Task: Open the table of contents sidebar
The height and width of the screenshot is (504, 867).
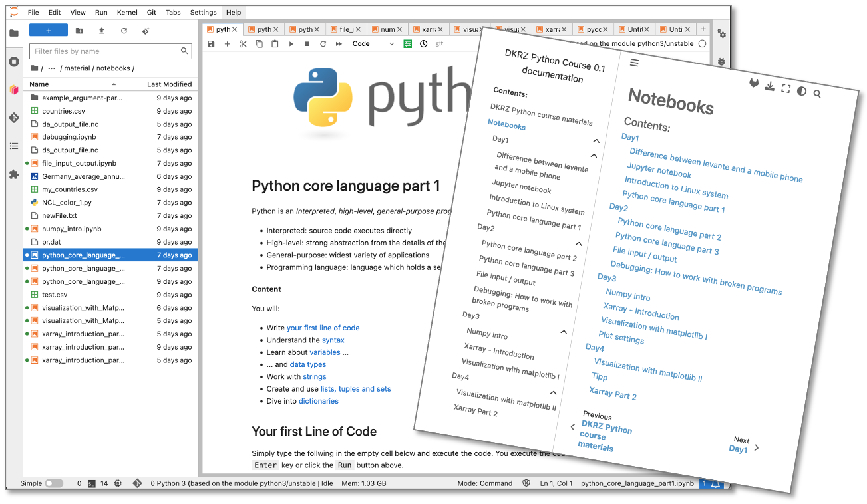Action: pos(13,146)
